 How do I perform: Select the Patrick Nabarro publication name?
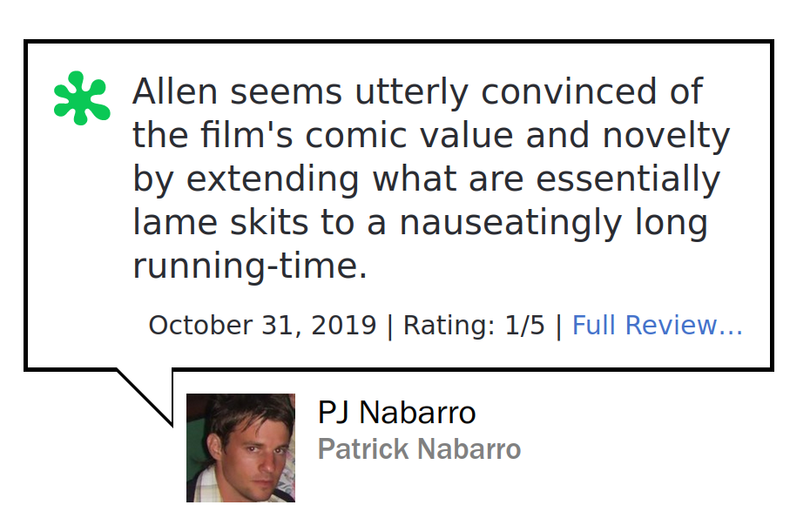pos(419,449)
